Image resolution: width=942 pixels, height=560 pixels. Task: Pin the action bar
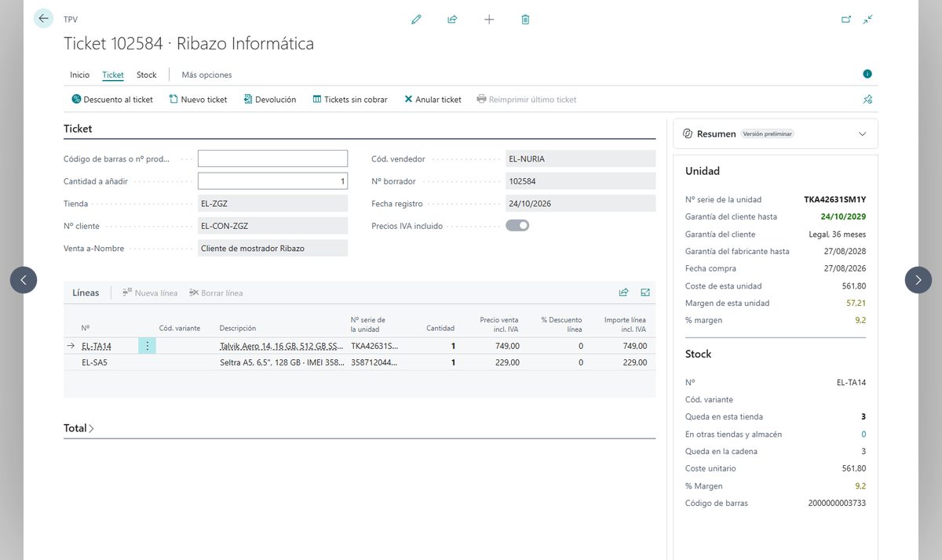click(x=867, y=100)
